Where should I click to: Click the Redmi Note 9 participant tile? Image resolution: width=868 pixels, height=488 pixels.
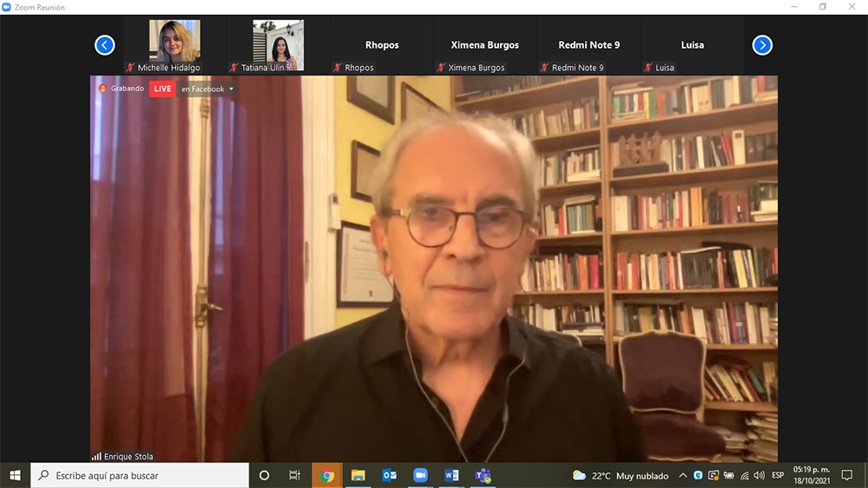[x=589, y=45]
